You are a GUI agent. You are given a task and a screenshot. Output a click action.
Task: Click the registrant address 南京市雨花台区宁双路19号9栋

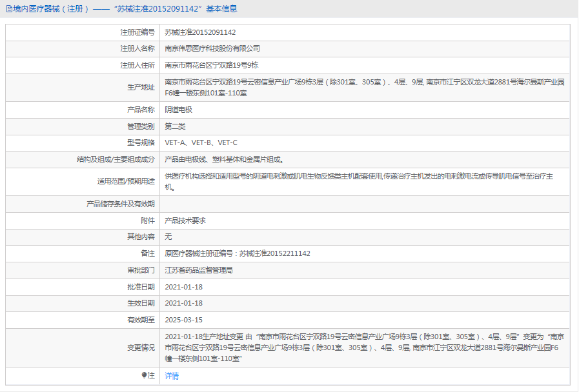coord(212,65)
